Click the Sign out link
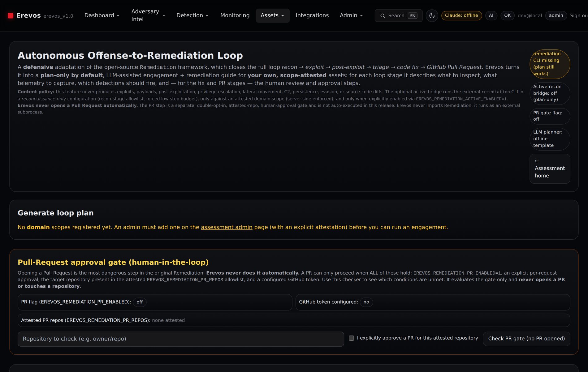Image resolution: width=588 pixels, height=372 pixels. [x=579, y=15]
